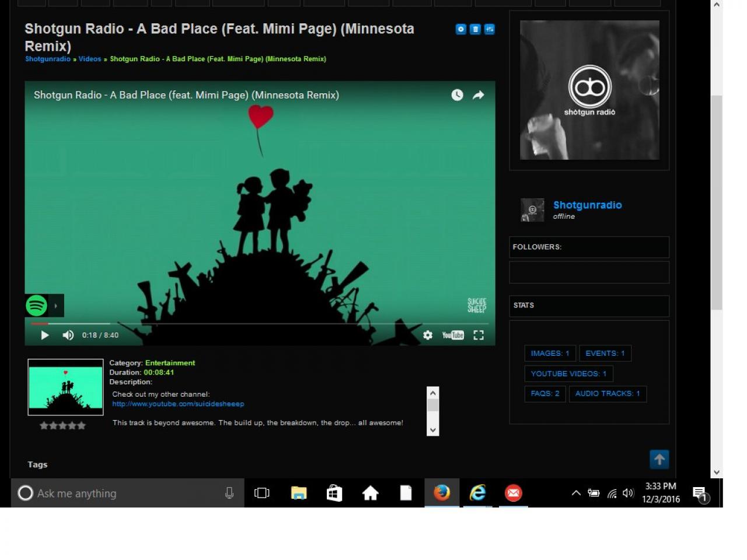The image size is (747, 560).
Task: Click the YouTube logo in player
Action: (x=453, y=335)
